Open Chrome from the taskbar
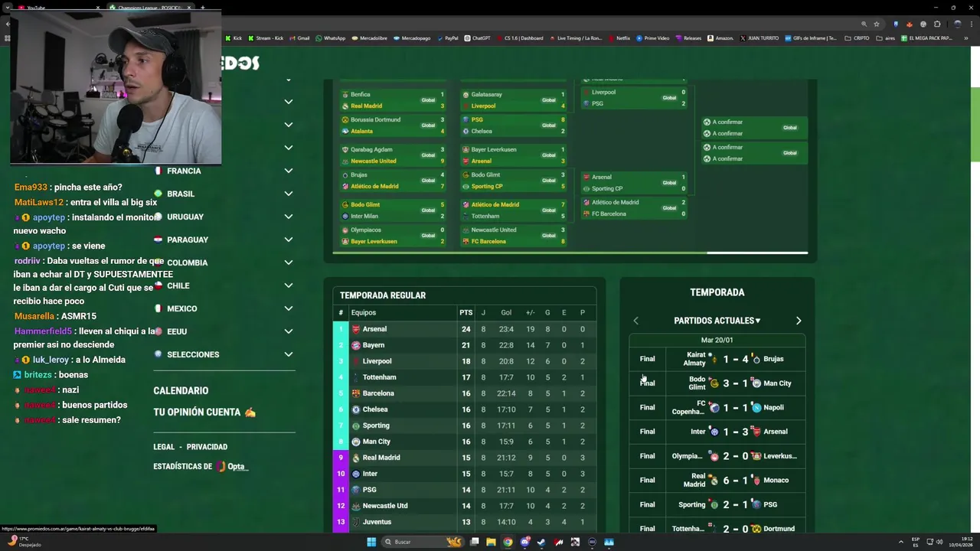Image resolution: width=980 pixels, height=551 pixels. [x=508, y=542]
